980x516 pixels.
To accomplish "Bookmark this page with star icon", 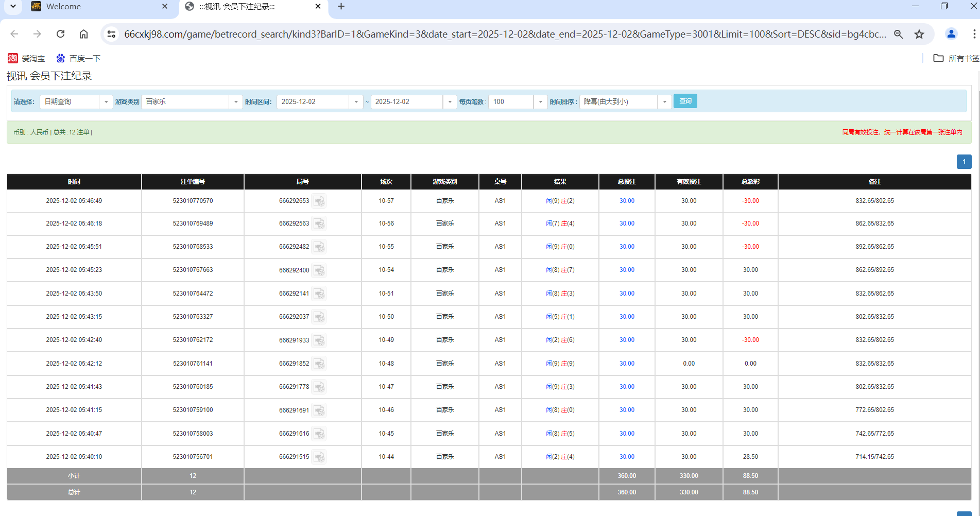I will click(919, 34).
